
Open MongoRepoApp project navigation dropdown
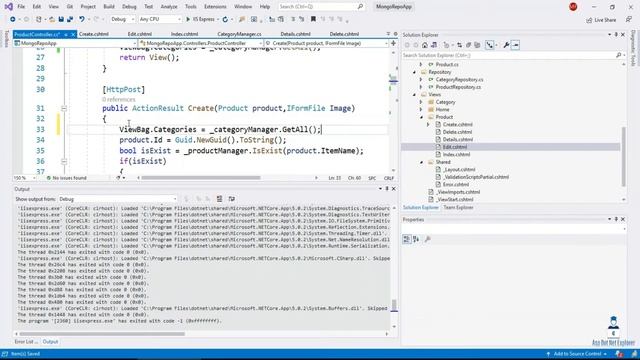point(75,43)
